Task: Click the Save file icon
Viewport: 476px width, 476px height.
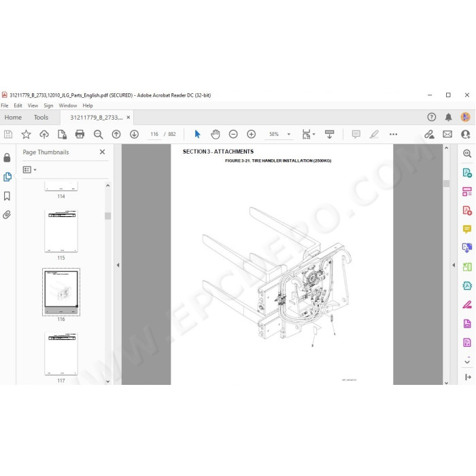Action: pyautogui.click(x=8, y=134)
